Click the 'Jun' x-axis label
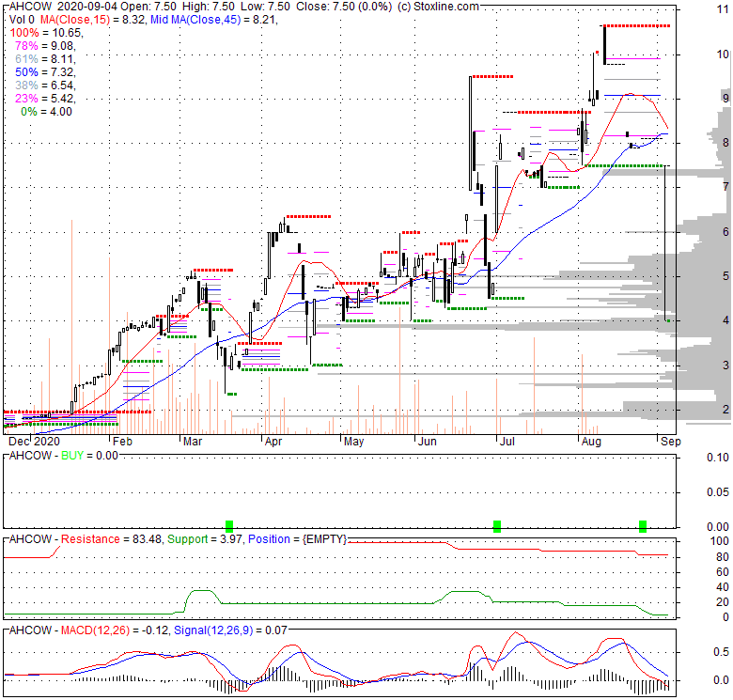733x700 pixels. (x=428, y=442)
